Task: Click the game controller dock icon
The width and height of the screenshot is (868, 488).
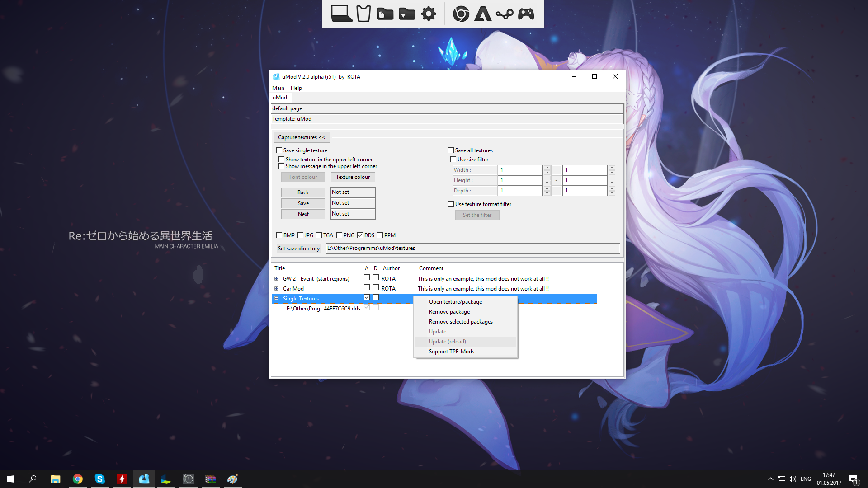Action: tap(526, 14)
